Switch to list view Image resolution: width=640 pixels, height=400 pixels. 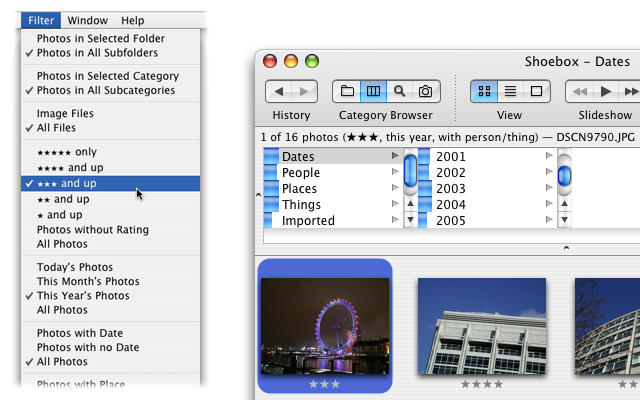tap(510, 92)
